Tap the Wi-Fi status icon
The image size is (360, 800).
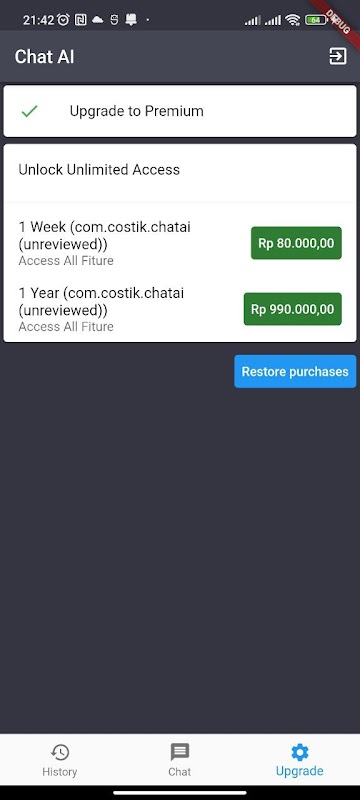292,20
